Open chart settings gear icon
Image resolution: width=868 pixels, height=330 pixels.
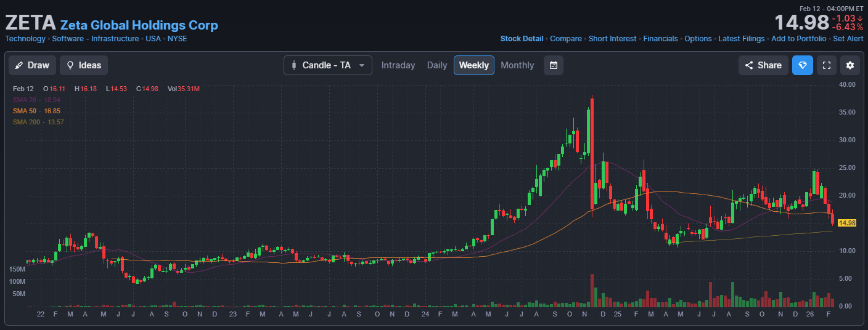850,65
